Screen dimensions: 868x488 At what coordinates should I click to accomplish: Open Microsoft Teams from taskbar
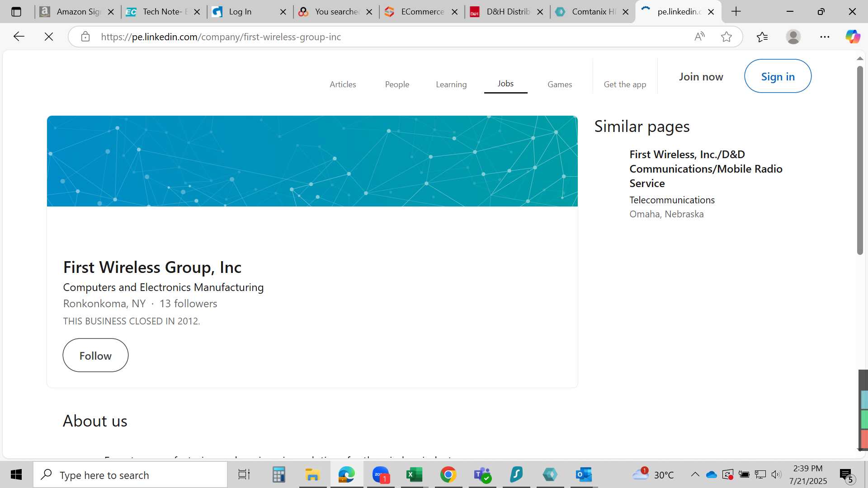click(x=482, y=474)
